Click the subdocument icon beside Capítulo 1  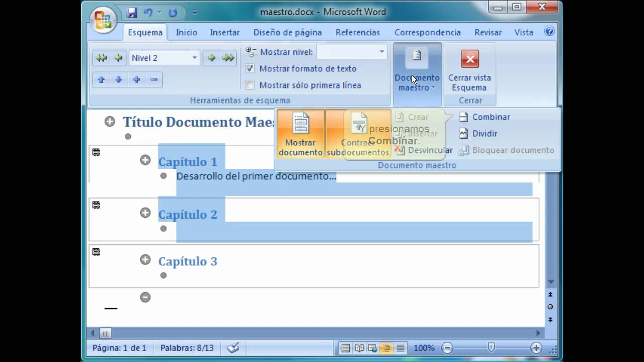click(x=96, y=152)
